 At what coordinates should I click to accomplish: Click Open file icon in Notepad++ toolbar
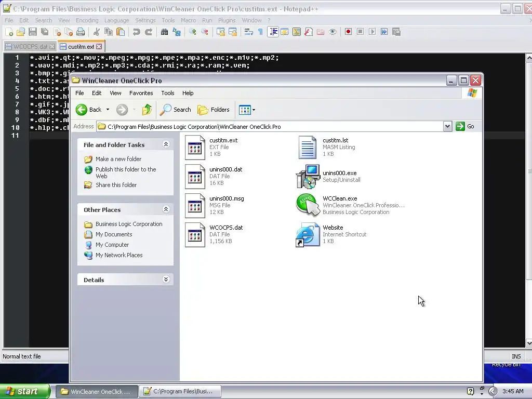[x=21, y=32]
